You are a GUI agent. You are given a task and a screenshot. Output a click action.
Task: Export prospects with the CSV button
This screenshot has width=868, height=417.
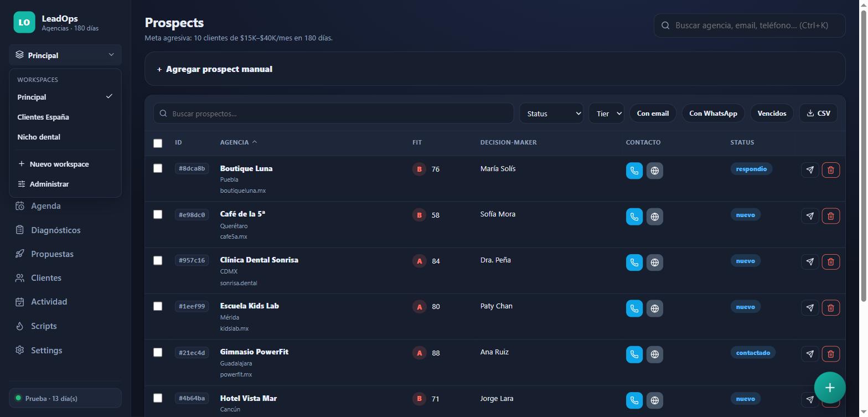pos(819,114)
